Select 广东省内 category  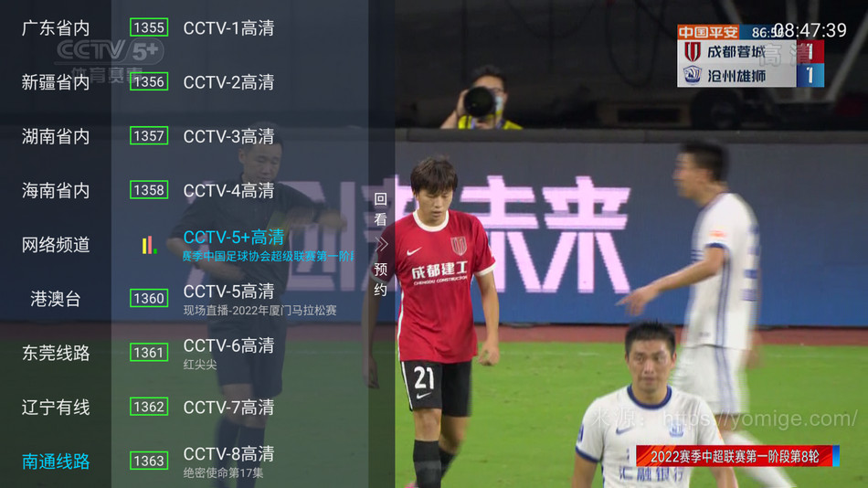(56, 28)
